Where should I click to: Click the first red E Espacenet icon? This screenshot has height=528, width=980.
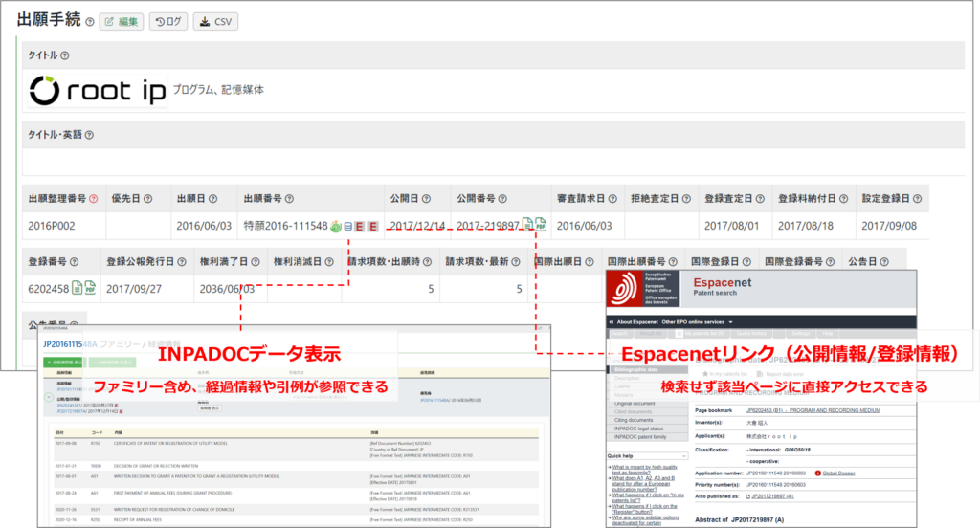(360, 227)
